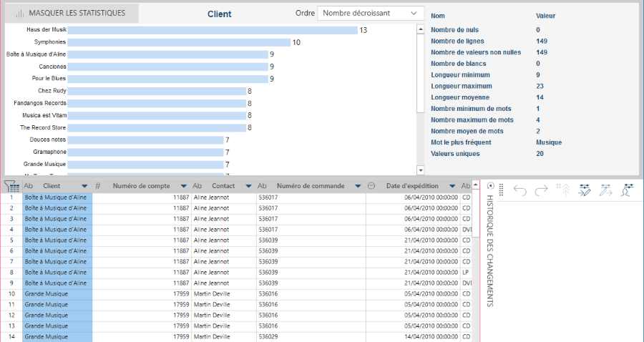Expand the Numéro de compte column menu
The image size is (644, 342).
pos(183,186)
